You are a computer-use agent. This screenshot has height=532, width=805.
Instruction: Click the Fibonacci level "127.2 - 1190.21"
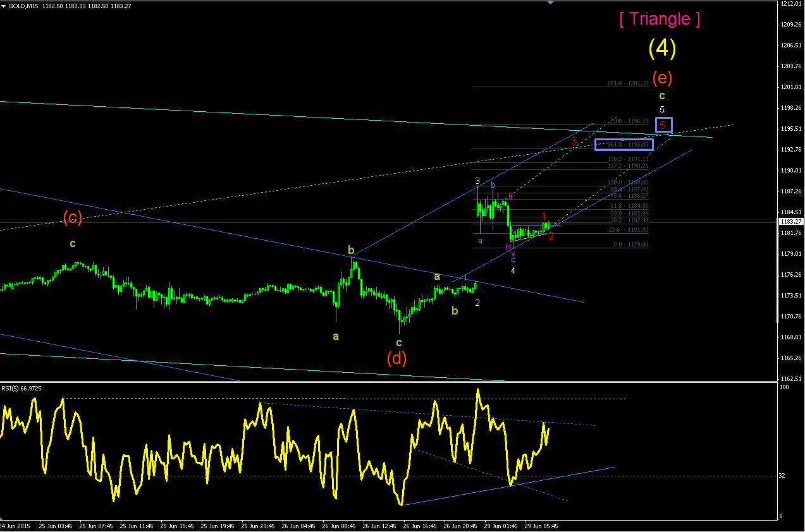pos(628,166)
